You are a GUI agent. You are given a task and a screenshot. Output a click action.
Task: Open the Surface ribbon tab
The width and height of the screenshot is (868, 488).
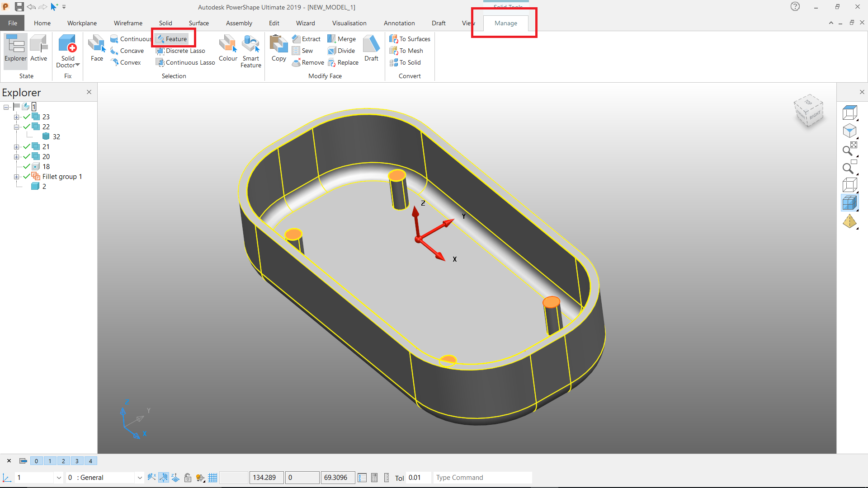pos(198,23)
